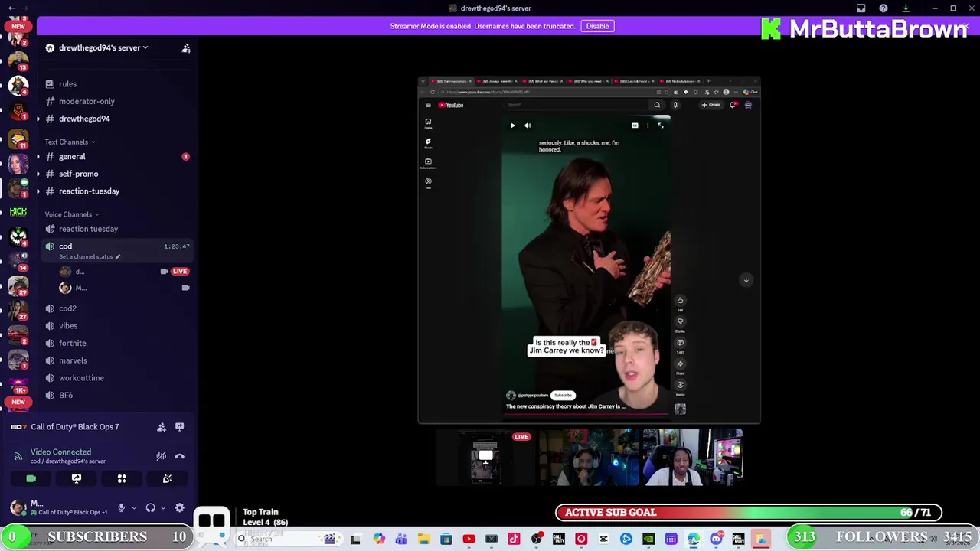Screen dimensions: 980x551
Task: Expand threads under the general channel
Action: click(38, 157)
